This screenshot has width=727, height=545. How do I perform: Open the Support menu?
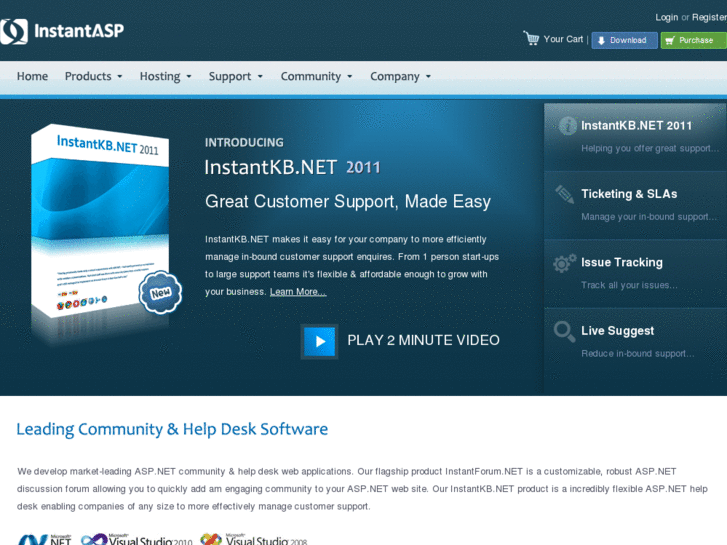tap(236, 76)
